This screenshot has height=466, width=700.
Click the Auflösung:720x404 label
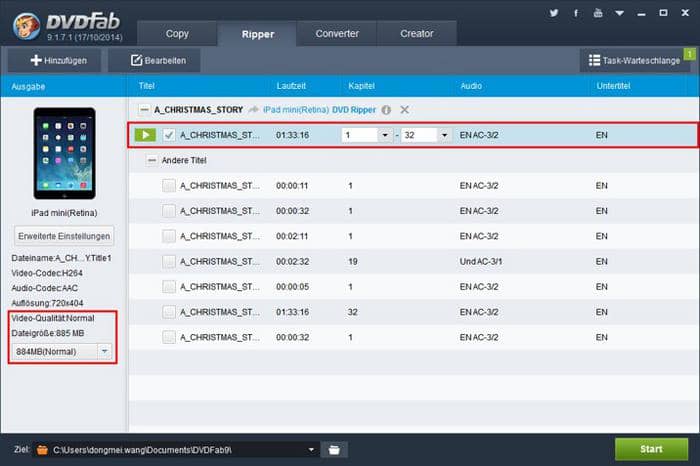(47, 303)
